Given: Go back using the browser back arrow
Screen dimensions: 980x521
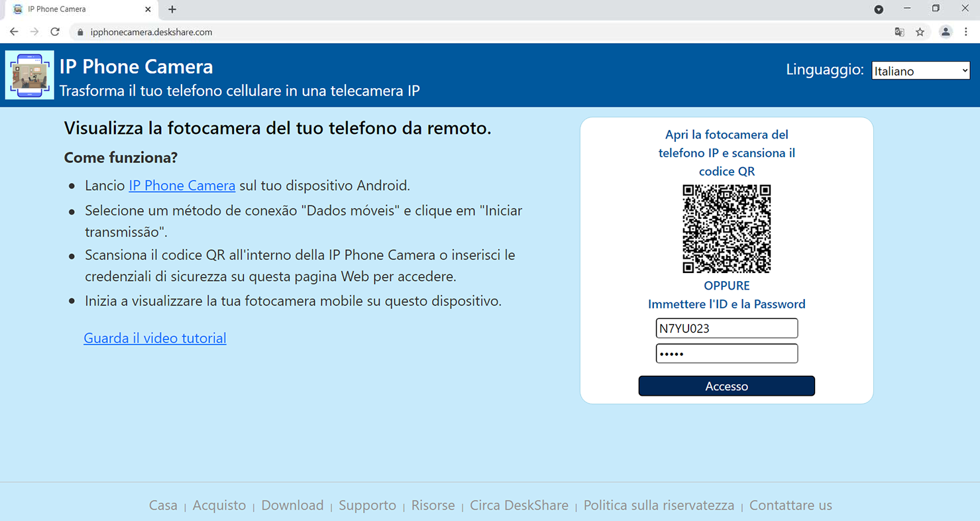Looking at the screenshot, I should (x=14, y=32).
